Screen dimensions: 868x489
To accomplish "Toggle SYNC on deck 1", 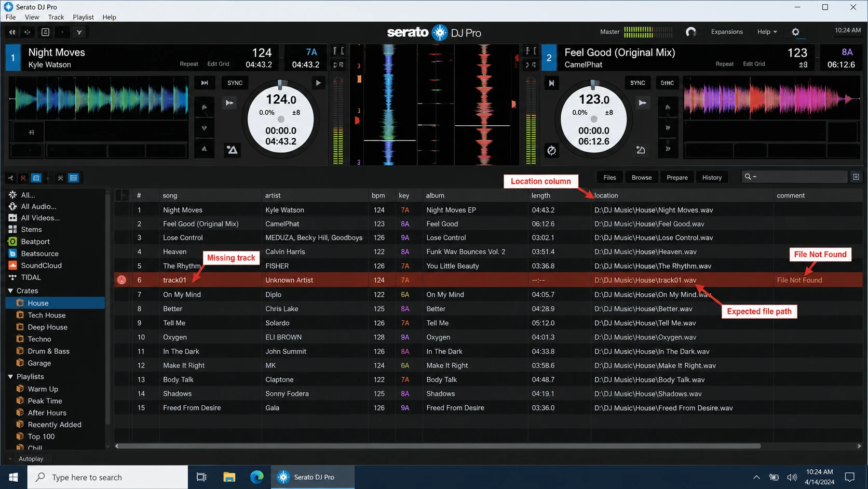I will pyautogui.click(x=235, y=83).
